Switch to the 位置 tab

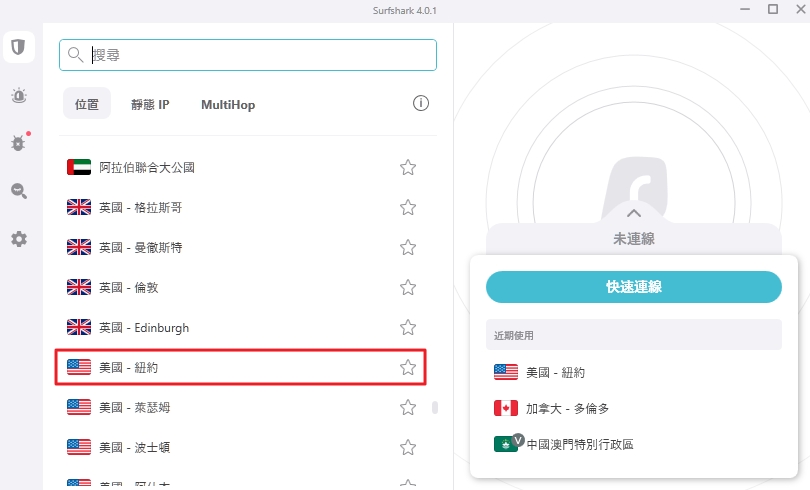[87, 103]
